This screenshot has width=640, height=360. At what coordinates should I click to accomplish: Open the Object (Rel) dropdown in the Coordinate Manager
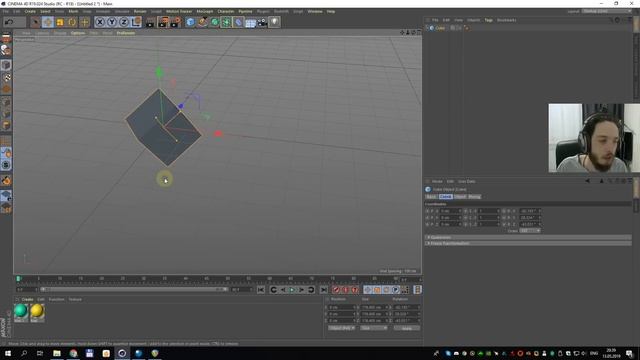[342, 328]
